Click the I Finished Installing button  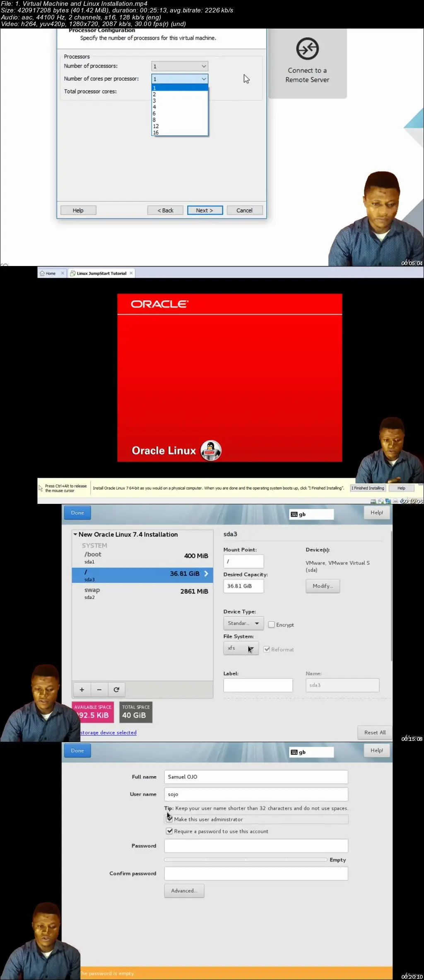(368, 488)
